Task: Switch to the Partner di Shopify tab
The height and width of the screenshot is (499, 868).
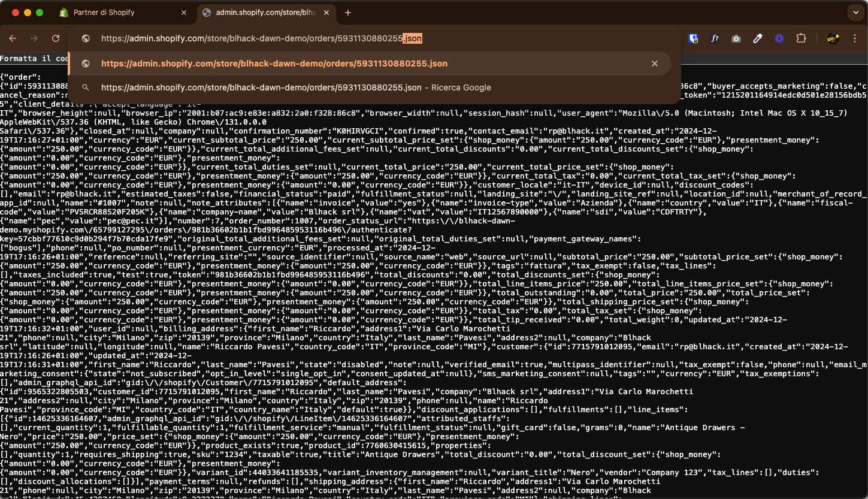Action: pyautogui.click(x=124, y=13)
